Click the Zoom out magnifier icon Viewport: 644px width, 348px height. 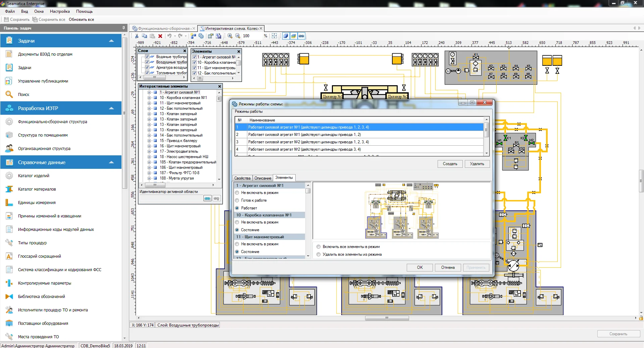click(x=238, y=36)
